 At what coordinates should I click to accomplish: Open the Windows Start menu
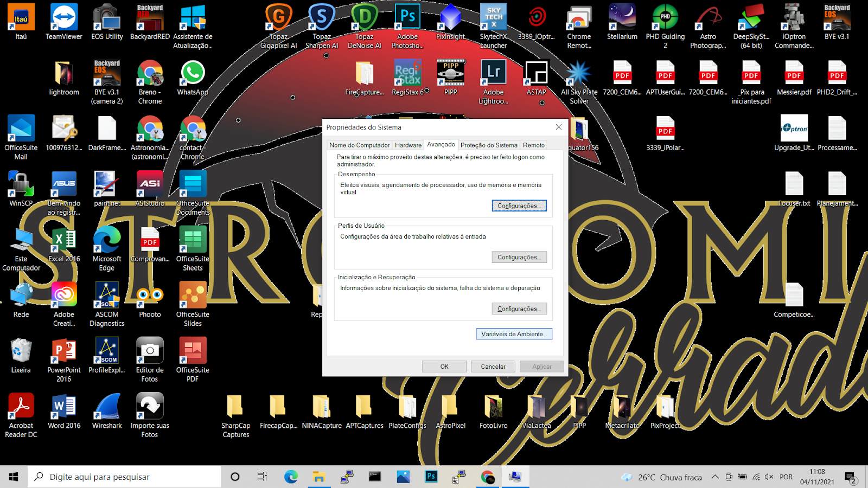coord(14,477)
